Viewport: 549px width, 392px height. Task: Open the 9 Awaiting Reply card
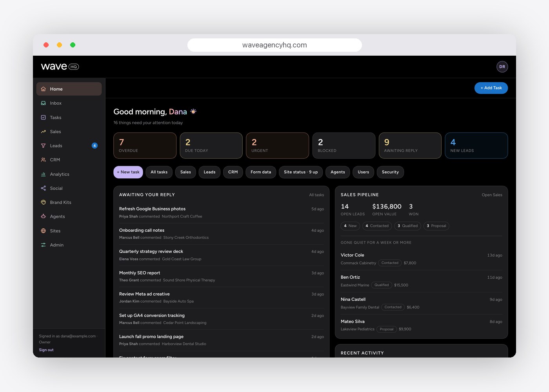point(410,145)
